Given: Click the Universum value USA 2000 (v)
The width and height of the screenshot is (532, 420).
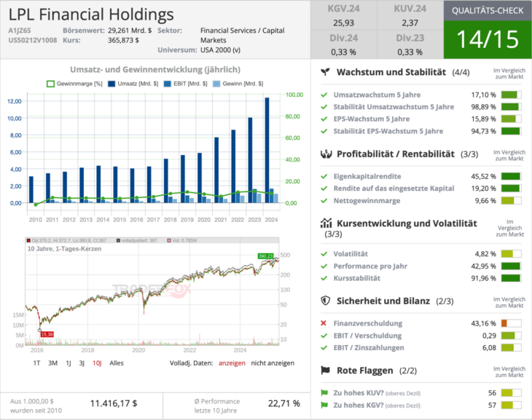Looking at the screenshot, I should click(x=220, y=50).
